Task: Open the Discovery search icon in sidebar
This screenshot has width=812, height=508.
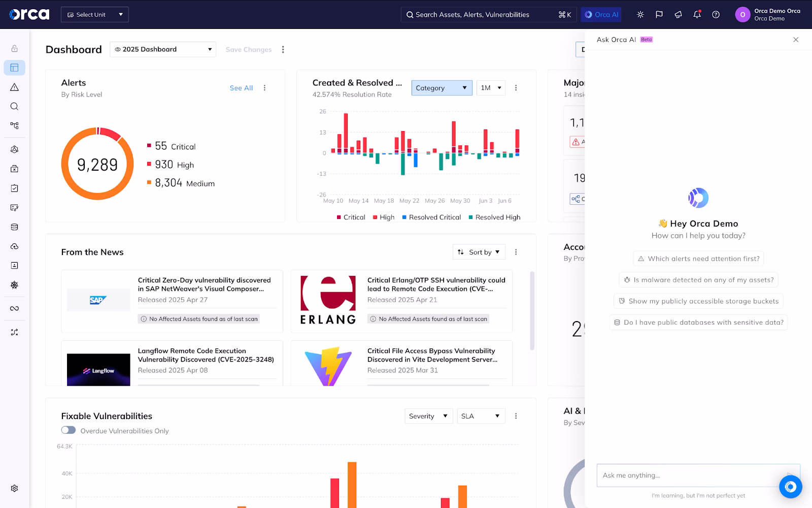Action: click(14, 106)
